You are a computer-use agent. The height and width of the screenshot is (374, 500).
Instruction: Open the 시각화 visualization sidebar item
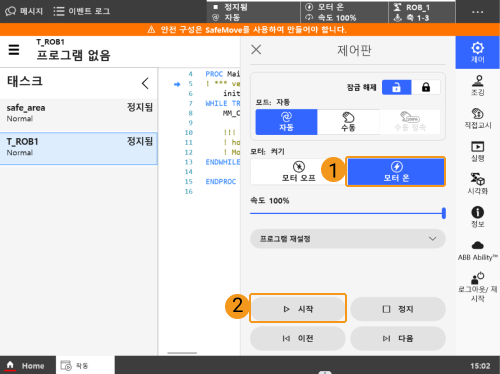coord(477,184)
